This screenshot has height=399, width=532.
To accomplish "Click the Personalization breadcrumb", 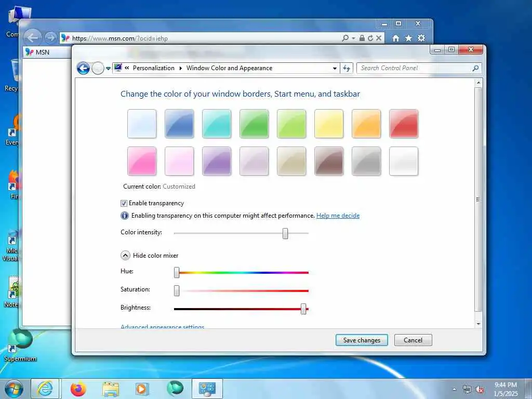I will [x=153, y=68].
